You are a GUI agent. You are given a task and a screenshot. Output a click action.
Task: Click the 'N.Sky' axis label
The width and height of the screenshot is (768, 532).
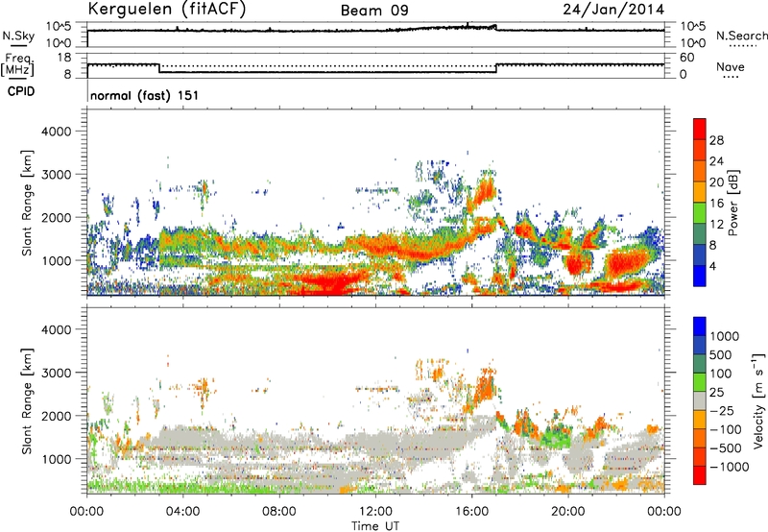pyautogui.click(x=18, y=36)
